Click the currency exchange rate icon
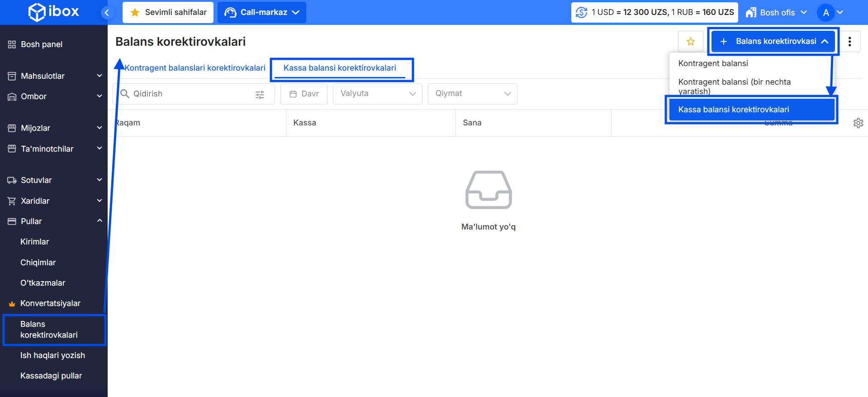868x397 pixels. coord(582,13)
